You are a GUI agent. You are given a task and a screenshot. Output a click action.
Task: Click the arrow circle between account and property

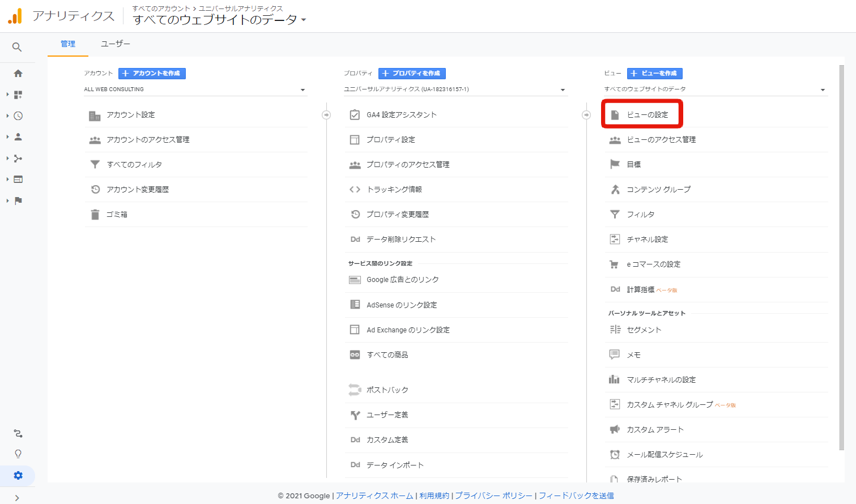(326, 115)
